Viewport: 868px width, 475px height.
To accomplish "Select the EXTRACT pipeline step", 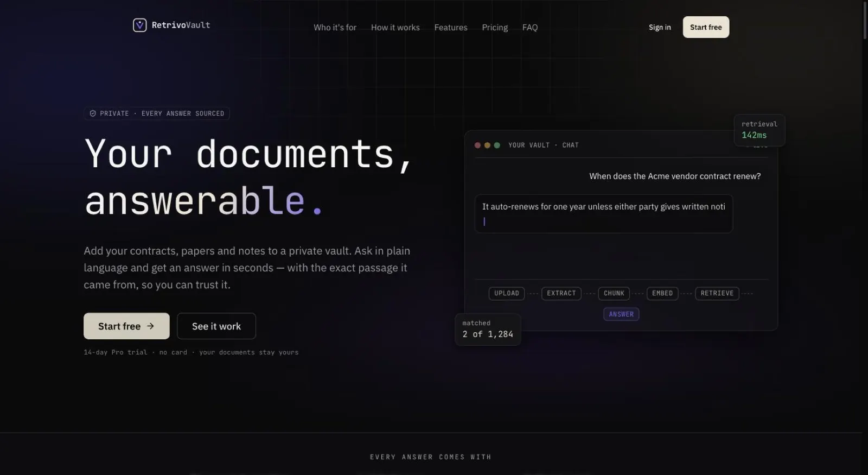I will tap(561, 293).
